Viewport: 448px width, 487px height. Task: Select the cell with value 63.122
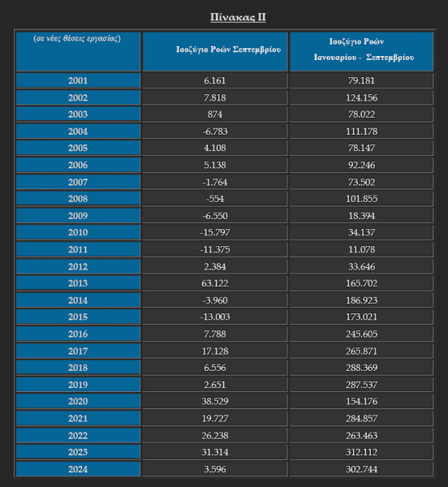click(x=215, y=283)
